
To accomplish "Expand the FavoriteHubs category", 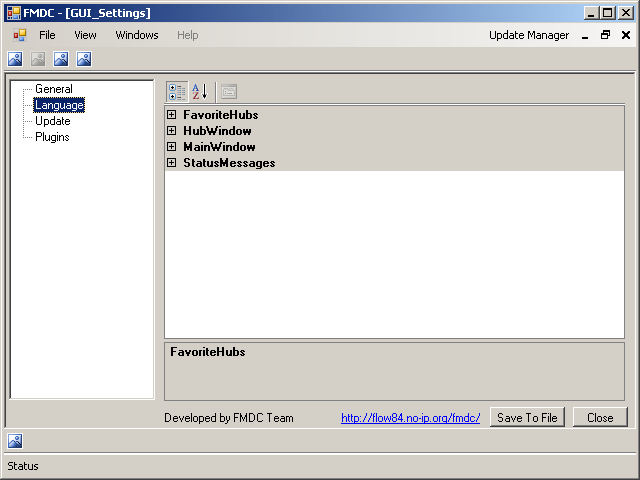I will pos(171,115).
